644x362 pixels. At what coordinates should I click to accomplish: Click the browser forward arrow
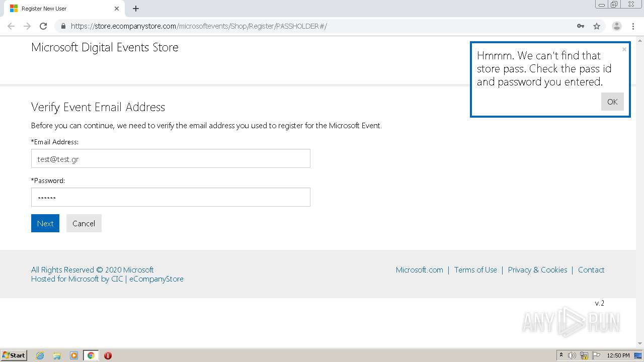(27, 26)
